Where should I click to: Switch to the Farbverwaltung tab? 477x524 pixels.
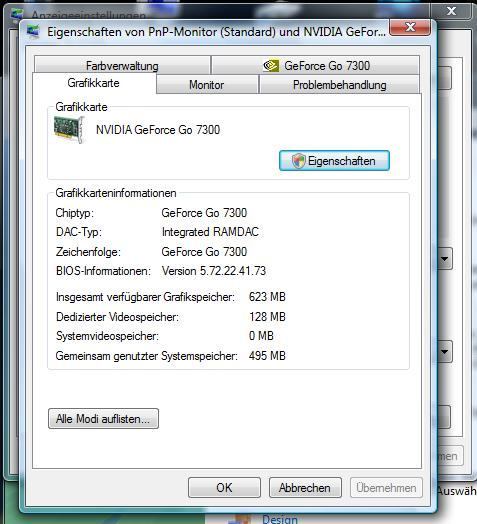[122, 65]
